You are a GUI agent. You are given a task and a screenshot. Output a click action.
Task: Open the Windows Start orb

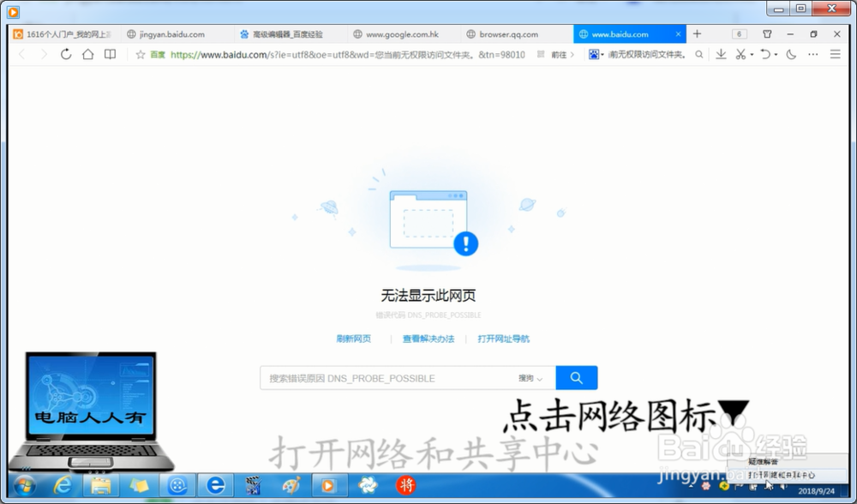click(24, 485)
